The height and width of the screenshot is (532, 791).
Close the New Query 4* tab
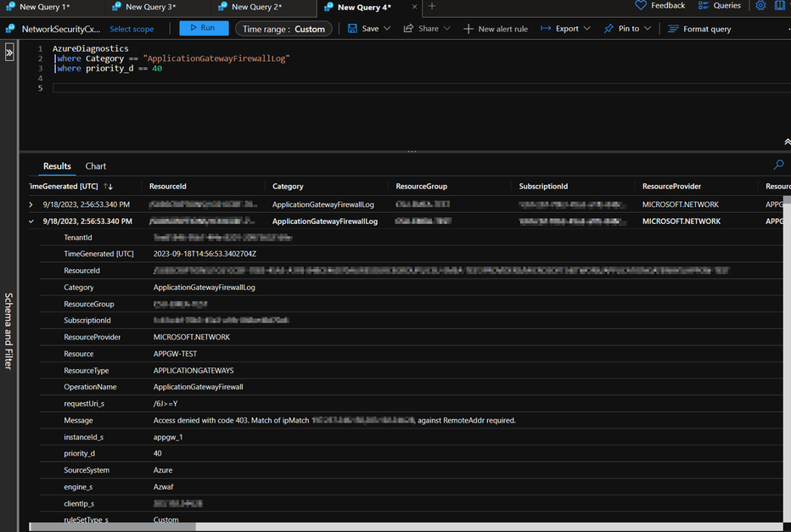point(414,7)
